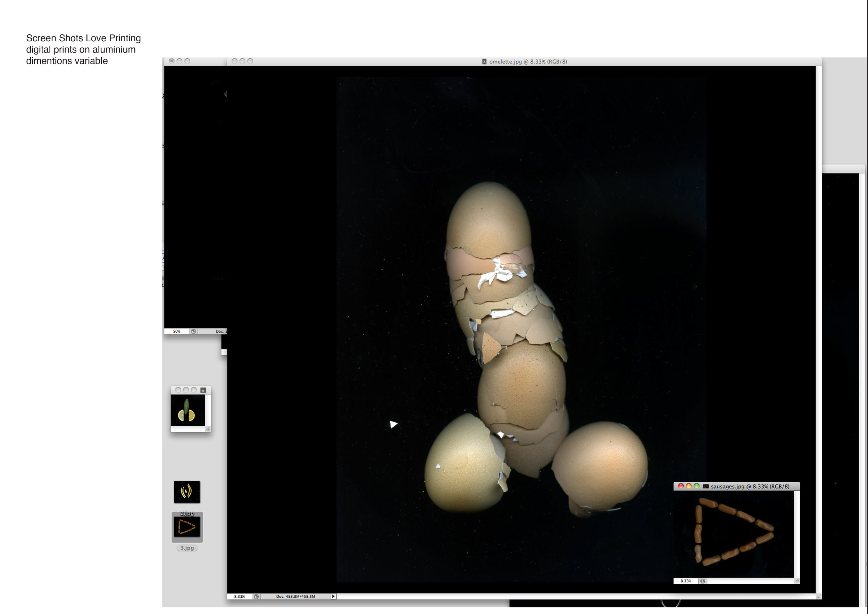Image resolution: width=868 pixels, height=614 pixels.
Task: Click the 'sausages.jpg @ 8.33% (RGB/8)' title
Action: [x=750, y=486]
